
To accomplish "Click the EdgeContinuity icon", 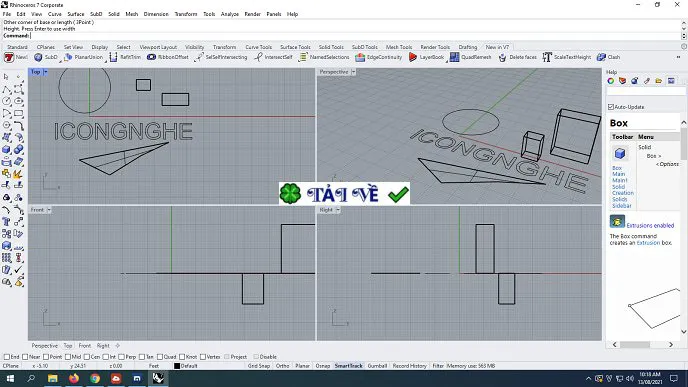I will [x=360, y=57].
